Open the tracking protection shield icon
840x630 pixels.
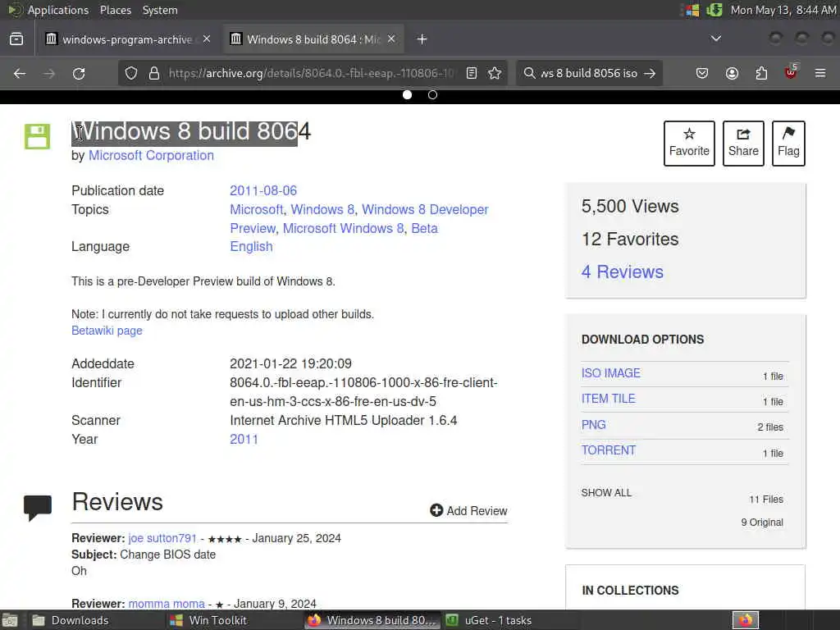point(131,73)
